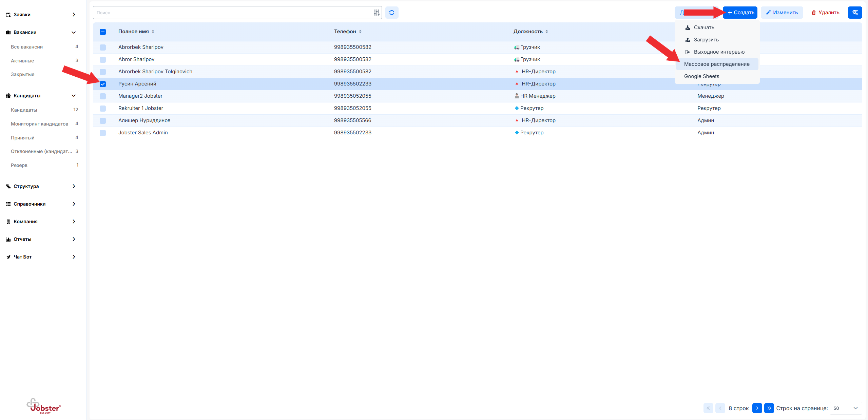Click the refresh icon next to search

pos(392,13)
